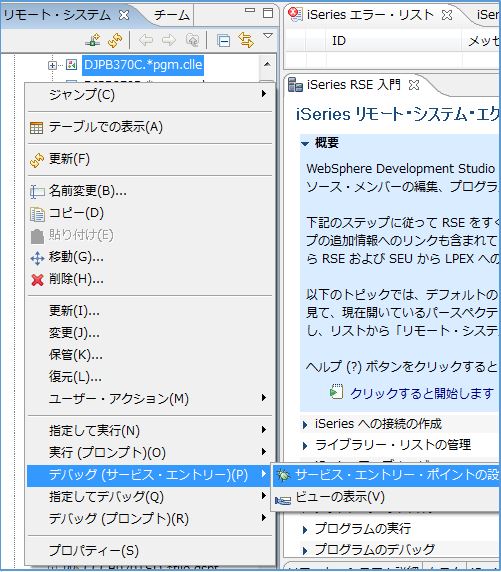The width and height of the screenshot is (501, 572).
Task: Click the table icon of テーブルでの表示(A)
Action: click(36, 128)
